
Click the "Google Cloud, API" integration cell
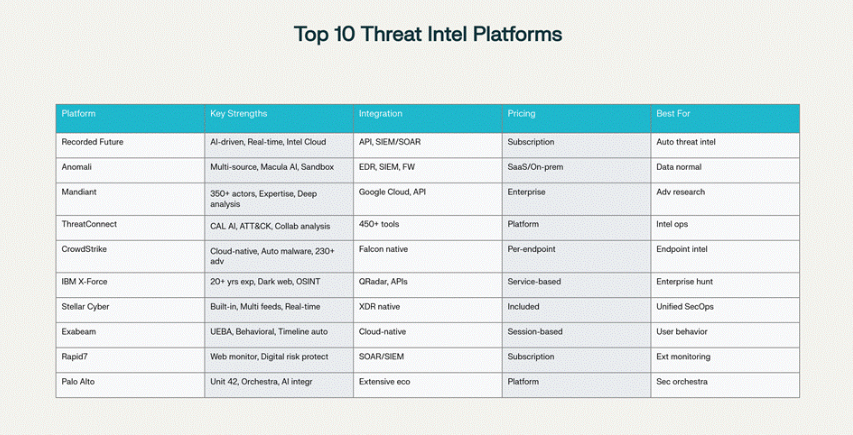click(x=393, y=191)
